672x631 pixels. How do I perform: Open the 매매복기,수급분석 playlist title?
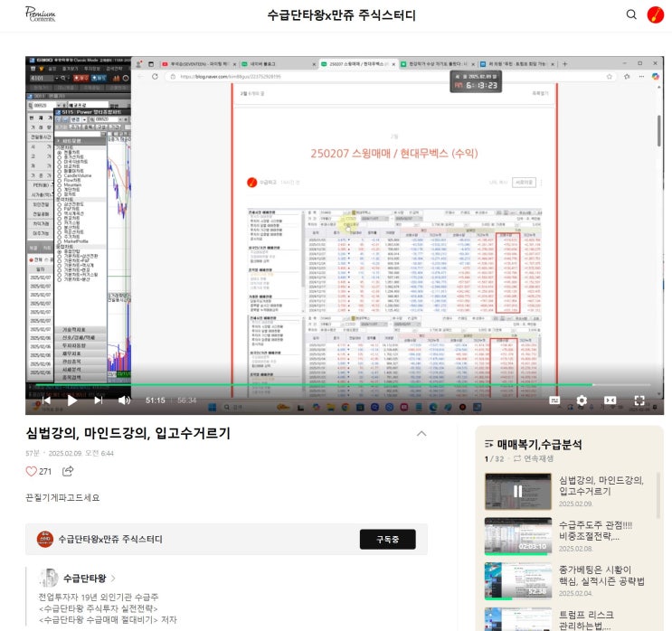tap(540, 444)
